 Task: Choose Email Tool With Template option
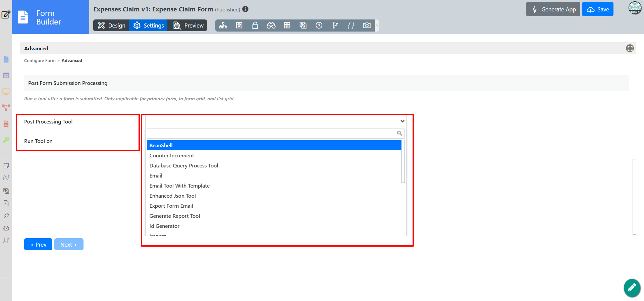click(x=179, y=186)
